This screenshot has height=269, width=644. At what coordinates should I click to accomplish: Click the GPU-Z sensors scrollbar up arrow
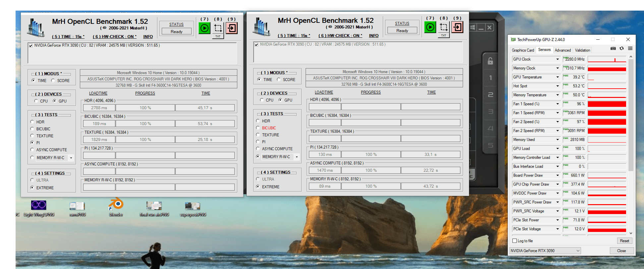click(631, 57)
